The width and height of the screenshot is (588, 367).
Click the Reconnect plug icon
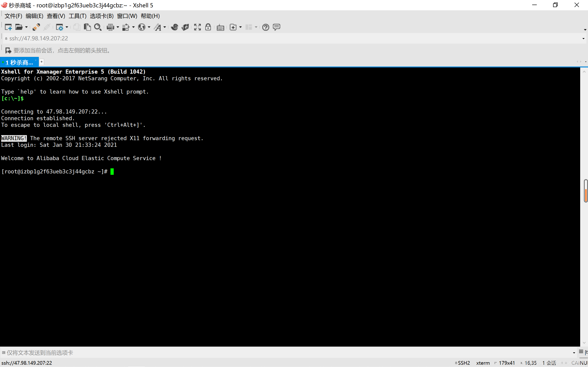pyautogui.click(x=36, y=27)
